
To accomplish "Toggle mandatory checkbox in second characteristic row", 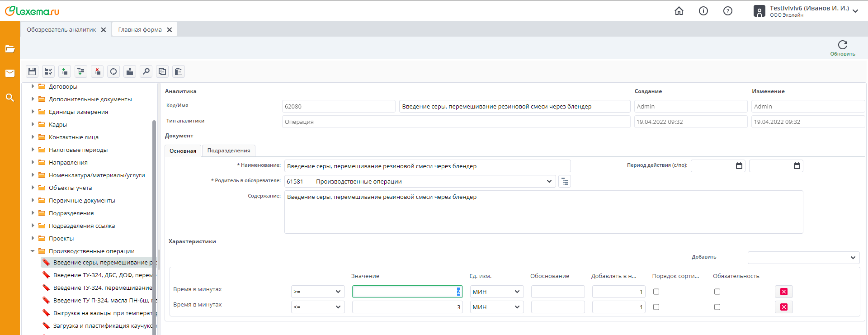I will click(717, 307).
